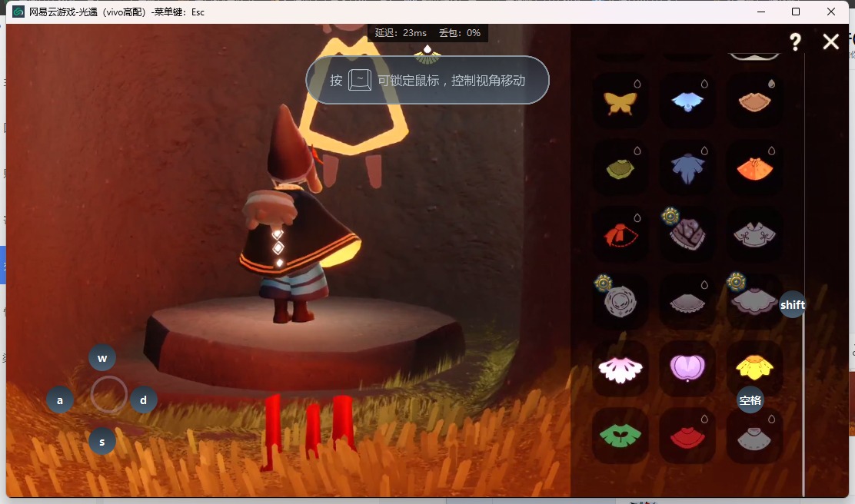Select the purple quilted cape
Image resolution: width=855 pixels, height=504 pixels.
[687, 235]
